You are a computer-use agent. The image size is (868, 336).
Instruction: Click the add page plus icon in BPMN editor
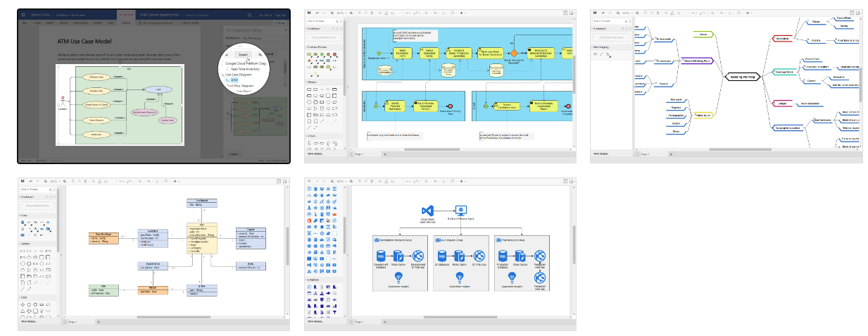coord(386,153)
